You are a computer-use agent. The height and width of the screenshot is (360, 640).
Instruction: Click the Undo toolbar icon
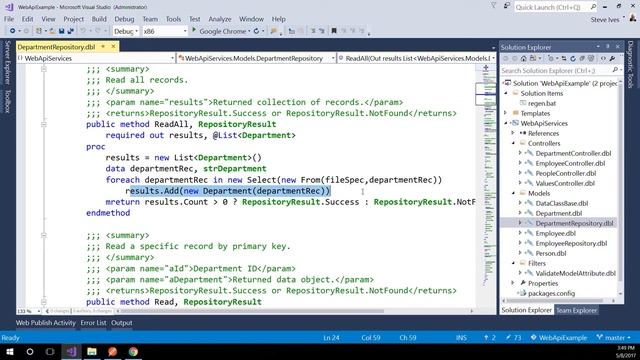pos(84,31)
